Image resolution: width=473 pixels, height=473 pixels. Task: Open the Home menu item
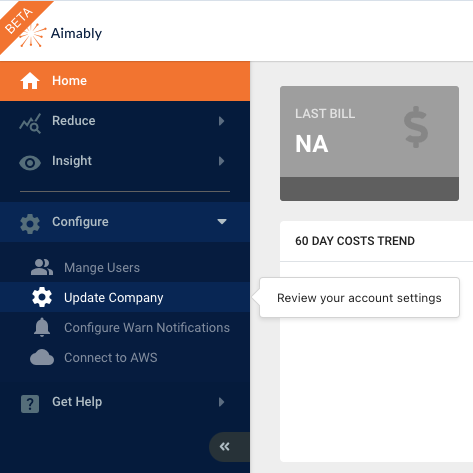(125, 81)
